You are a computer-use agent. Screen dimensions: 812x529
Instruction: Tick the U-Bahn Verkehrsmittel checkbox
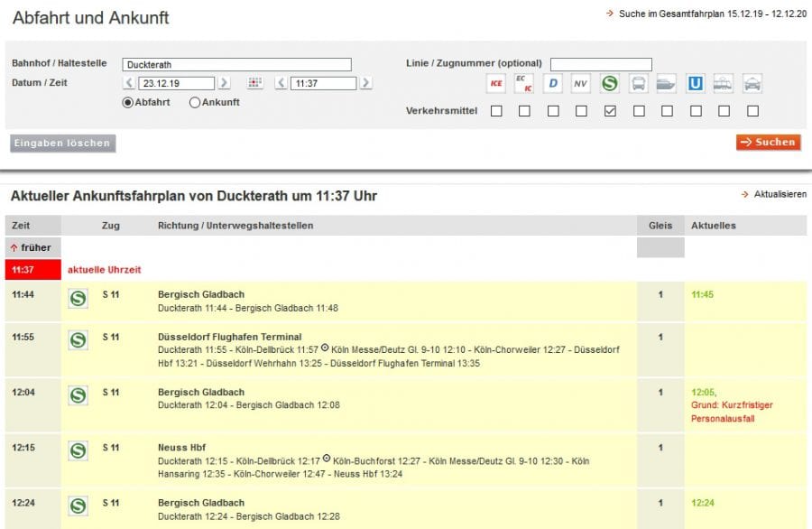click(x=696, y=111)
